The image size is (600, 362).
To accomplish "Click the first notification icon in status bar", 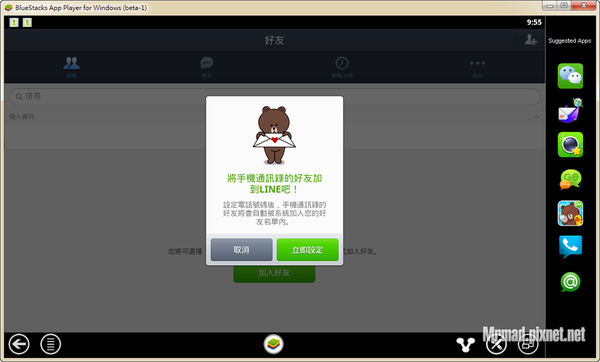I will click(14, 23).
